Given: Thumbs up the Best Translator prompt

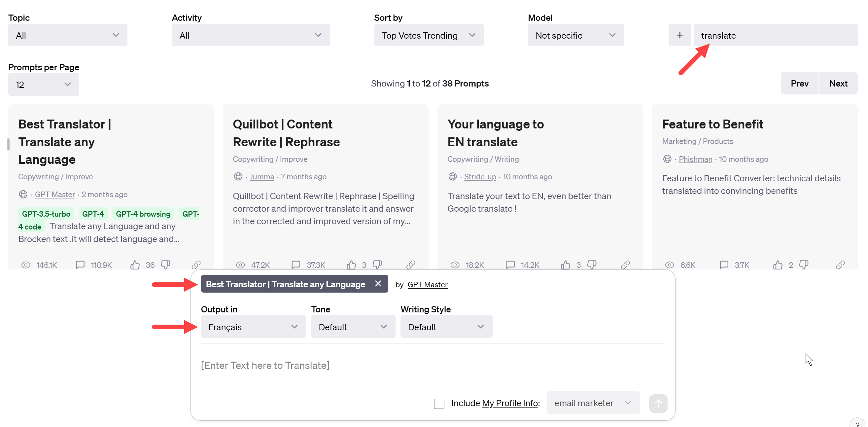Looking at the screenshot, I should pyautogui.click(x=135, y=265).
